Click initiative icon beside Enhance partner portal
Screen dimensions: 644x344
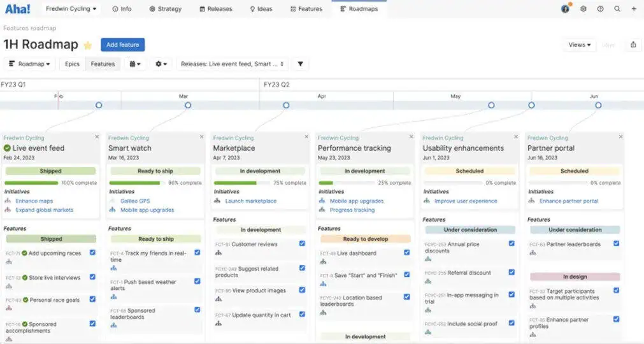coord(531,201)
